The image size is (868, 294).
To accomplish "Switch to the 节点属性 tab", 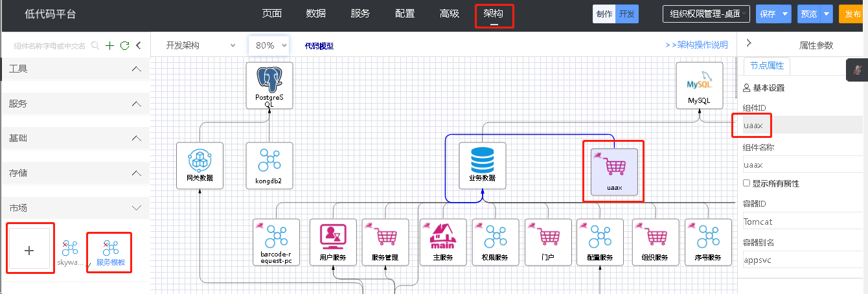I will tap(767, 66).
